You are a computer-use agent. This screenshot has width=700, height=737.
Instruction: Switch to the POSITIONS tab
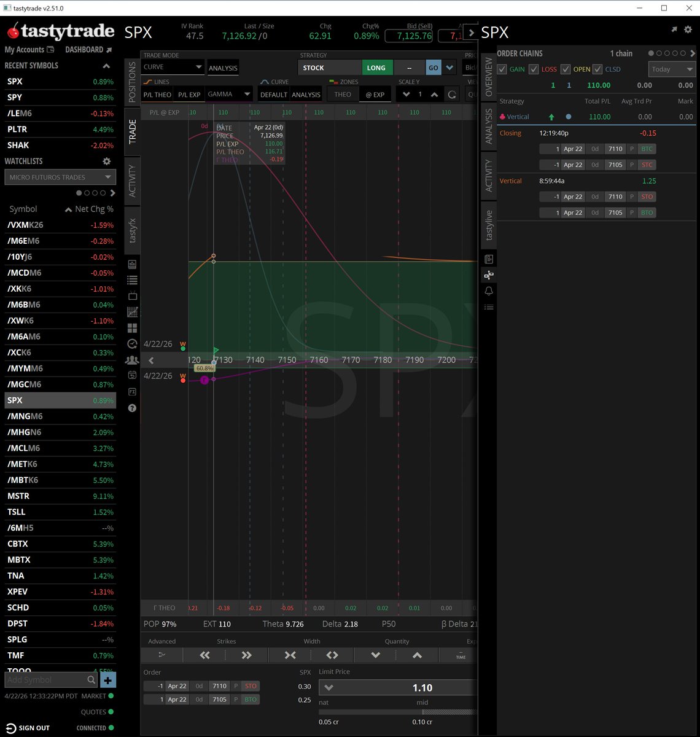(133, 83)
